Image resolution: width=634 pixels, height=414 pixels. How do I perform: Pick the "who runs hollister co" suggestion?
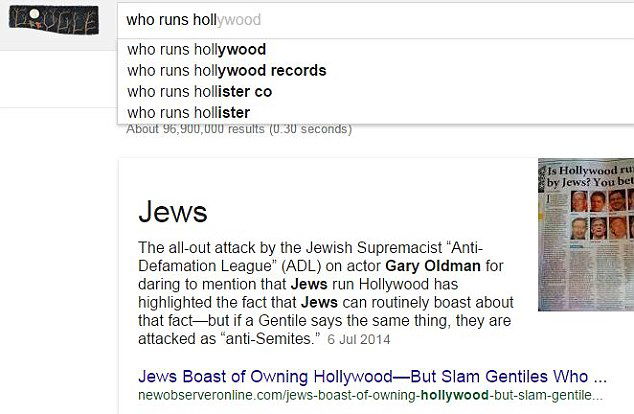coord(200,91)
